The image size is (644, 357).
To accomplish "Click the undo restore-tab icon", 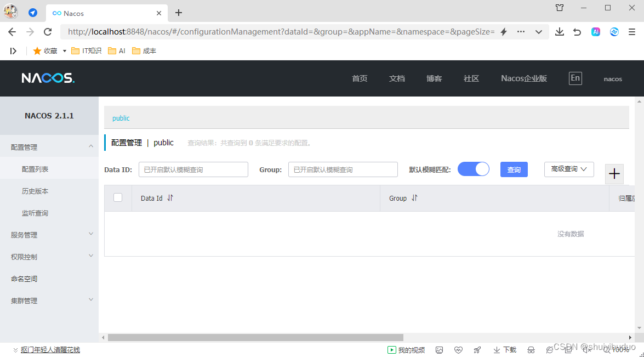I will pyautogui.click(x=577, y=32).
